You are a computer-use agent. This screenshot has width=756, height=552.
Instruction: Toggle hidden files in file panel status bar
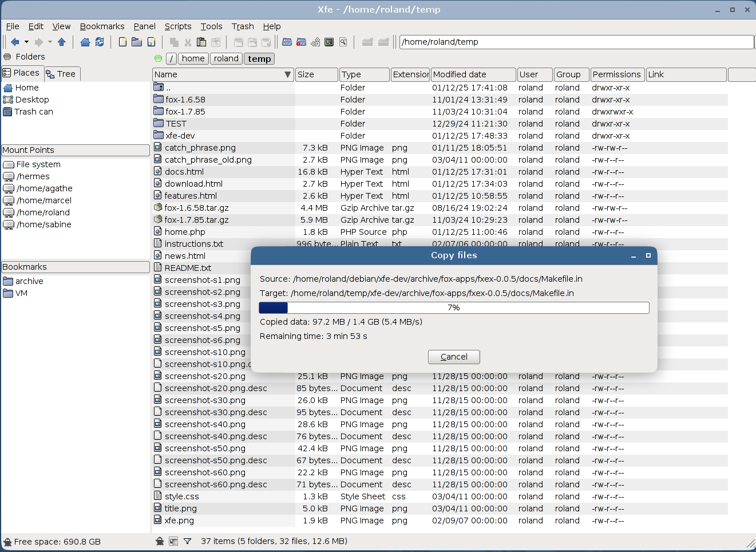(160, 541)
